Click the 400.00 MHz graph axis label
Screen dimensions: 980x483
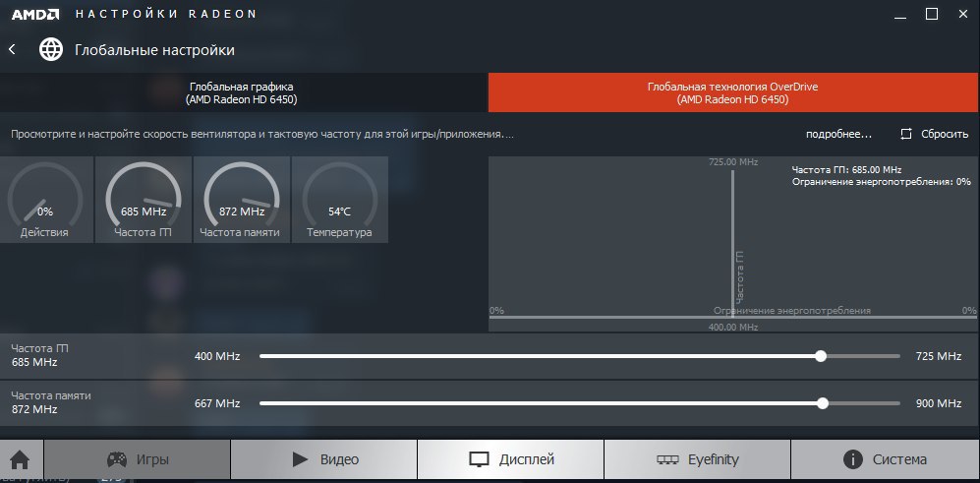coord(733,328)
